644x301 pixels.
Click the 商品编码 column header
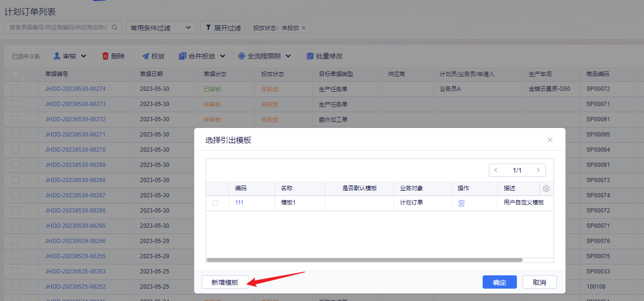click(x=597, y=74)
